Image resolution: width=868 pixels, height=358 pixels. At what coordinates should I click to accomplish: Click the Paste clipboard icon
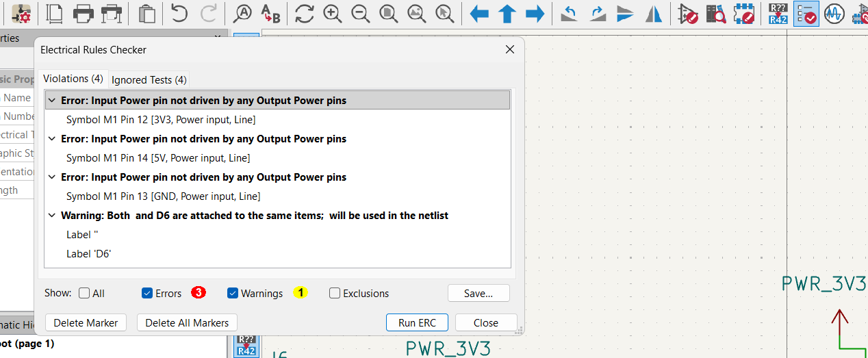[146, 13]
